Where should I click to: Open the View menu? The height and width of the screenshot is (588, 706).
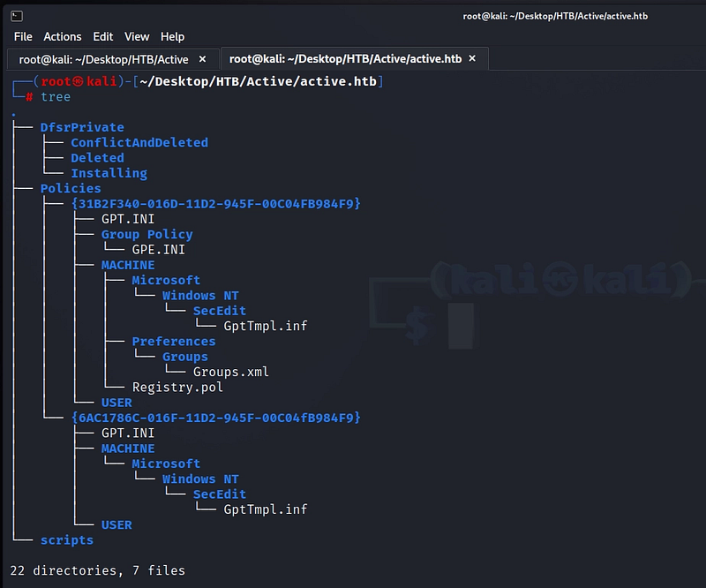(x=137, y=36)
